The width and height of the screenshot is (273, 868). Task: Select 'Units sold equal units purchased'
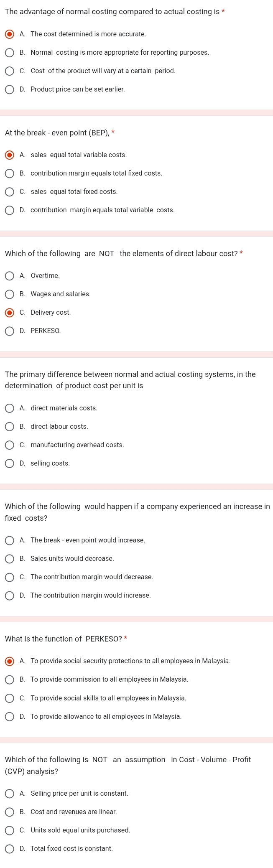click(x=9, y=830)
